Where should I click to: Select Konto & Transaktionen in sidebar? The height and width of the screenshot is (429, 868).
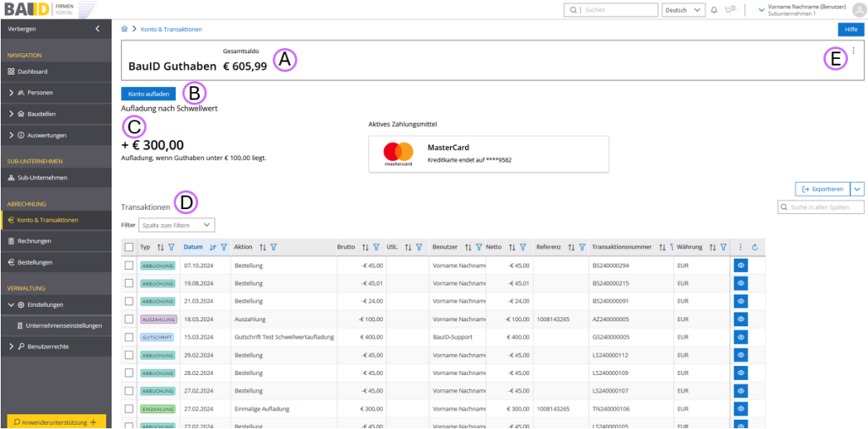[x=56, y=220]
